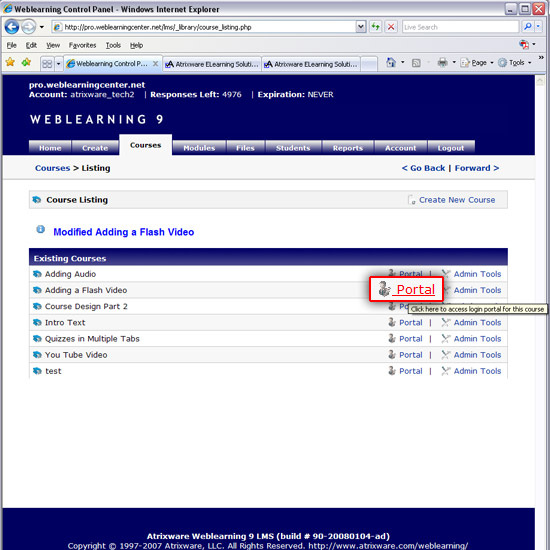Expand the Print options dropdown arrow
The width and height of the screenshot is (550, 550).
454,63
